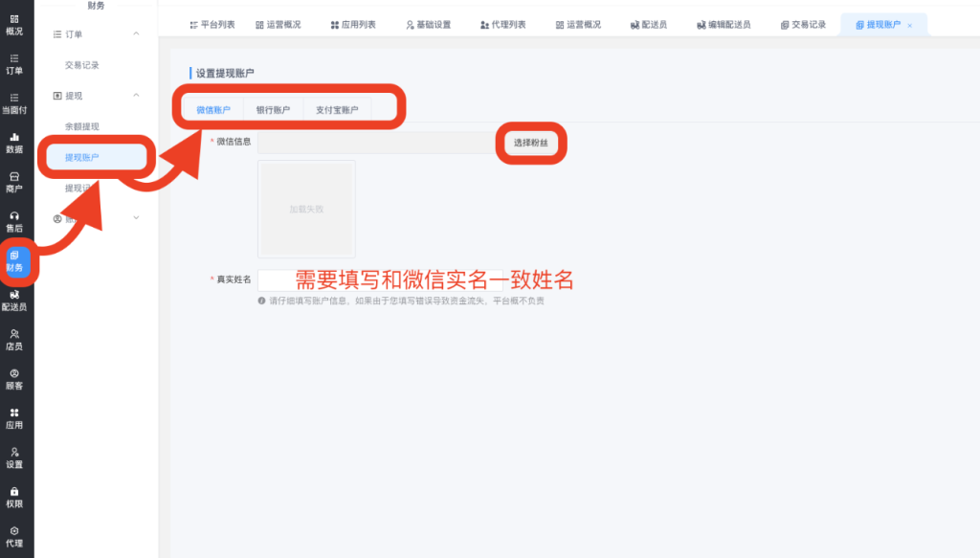980x558 pixels.
Task: Collapse the 提现 submenu section chevron
Action: [x=136, y=96]
